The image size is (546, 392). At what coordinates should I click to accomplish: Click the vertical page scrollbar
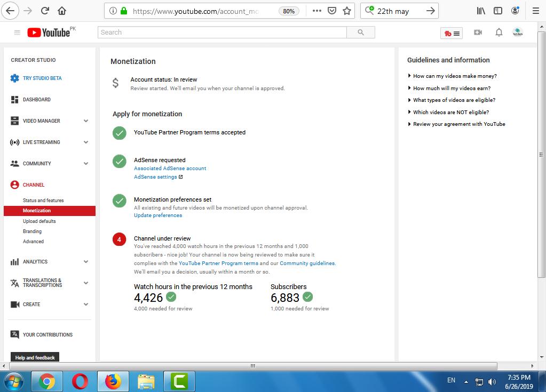tap(542, 155)
